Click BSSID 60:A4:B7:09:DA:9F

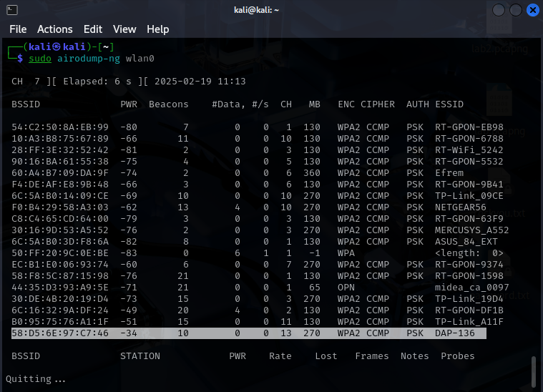(x=60, y=173)
